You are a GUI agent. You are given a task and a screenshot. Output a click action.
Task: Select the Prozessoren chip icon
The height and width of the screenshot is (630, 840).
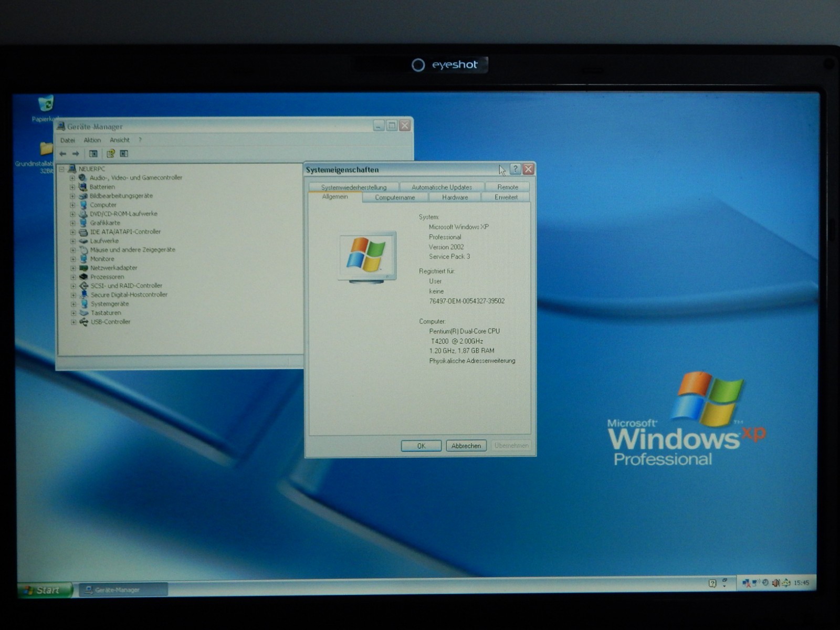83,277
